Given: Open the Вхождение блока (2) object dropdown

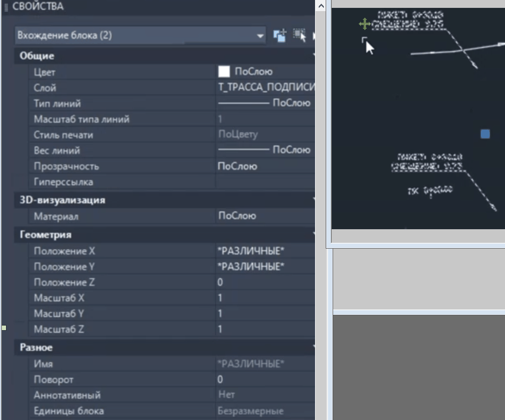Looking at the screenshot, I should [x=261, y=36].
